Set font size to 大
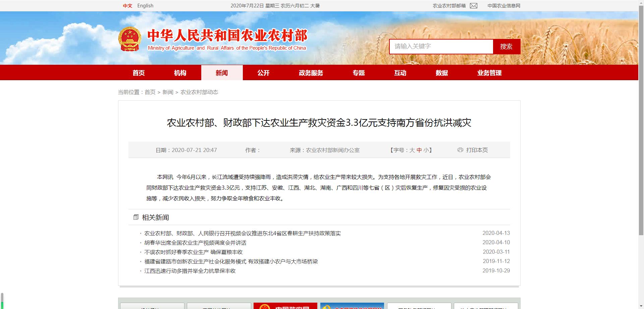Screen dimensions: 644x309 pos(412,150)
